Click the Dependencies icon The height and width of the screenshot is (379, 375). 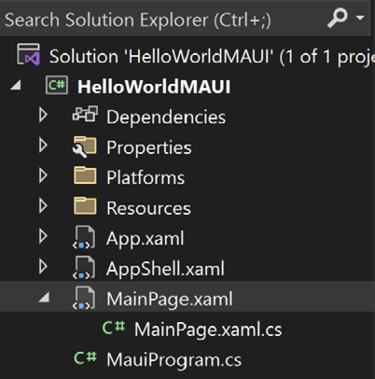tap(85, 114)
